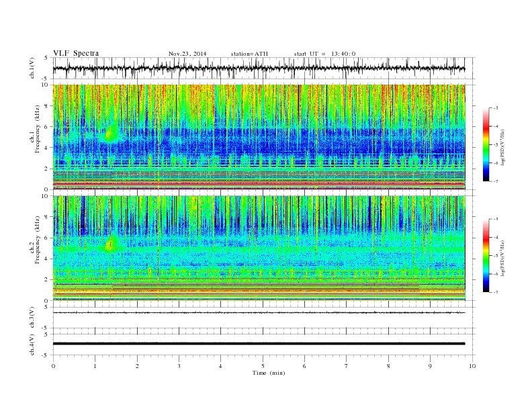Click the 'ch.3(V)' axis label

[32, 318]
